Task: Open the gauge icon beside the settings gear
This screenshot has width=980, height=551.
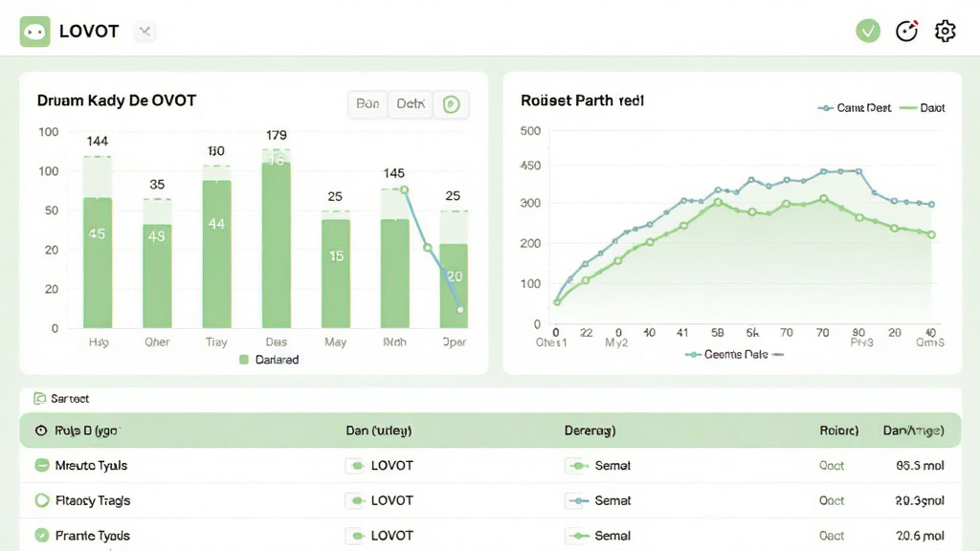Action: 906,31
